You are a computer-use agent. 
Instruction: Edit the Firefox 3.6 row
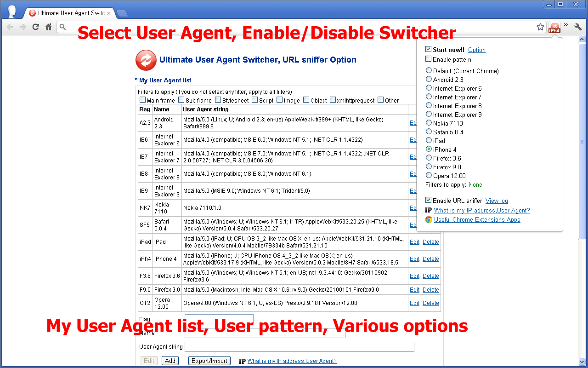point(415,276)
